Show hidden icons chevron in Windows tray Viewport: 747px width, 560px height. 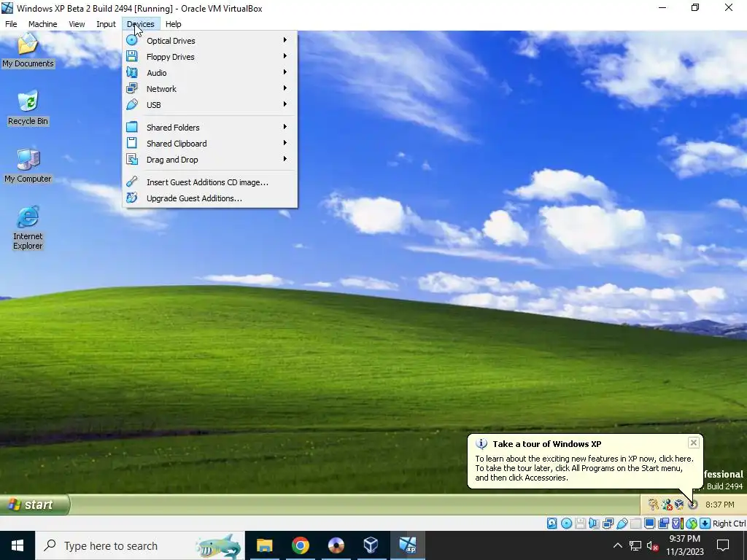[x=617, y=545]
